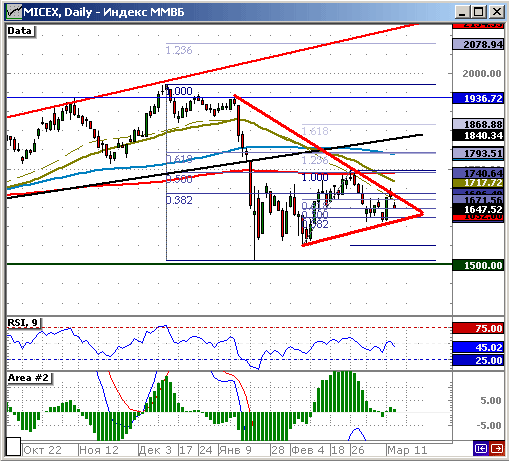Screen dimensions: 509x461
Task: Click the 2000.00 axis value
Action: 481,74
